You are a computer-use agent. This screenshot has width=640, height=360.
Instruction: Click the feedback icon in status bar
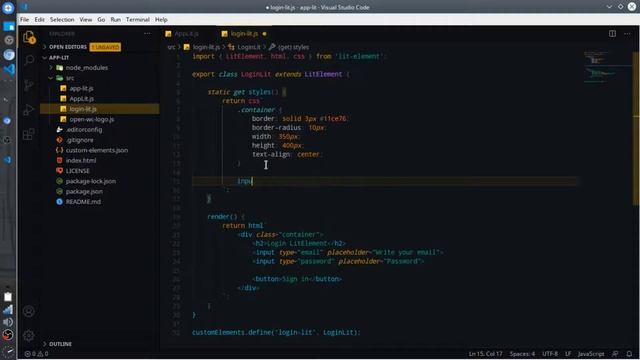coord(615,354)
